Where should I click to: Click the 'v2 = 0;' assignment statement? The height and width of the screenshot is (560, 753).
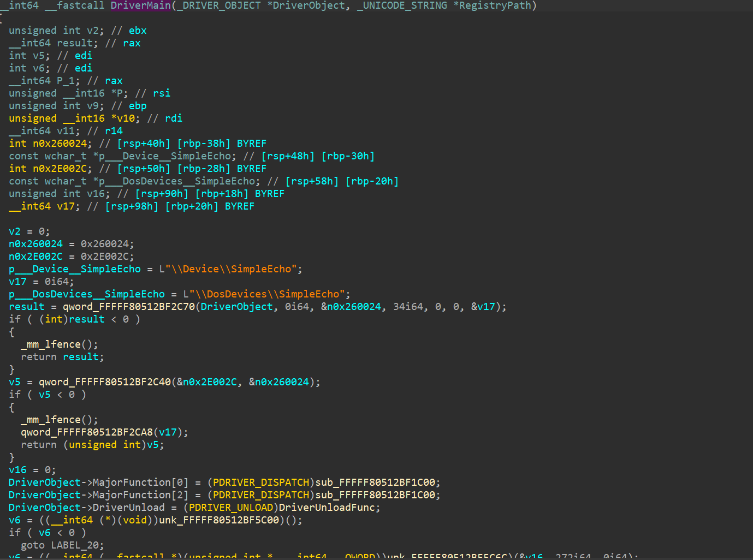(x=29, y=231)
